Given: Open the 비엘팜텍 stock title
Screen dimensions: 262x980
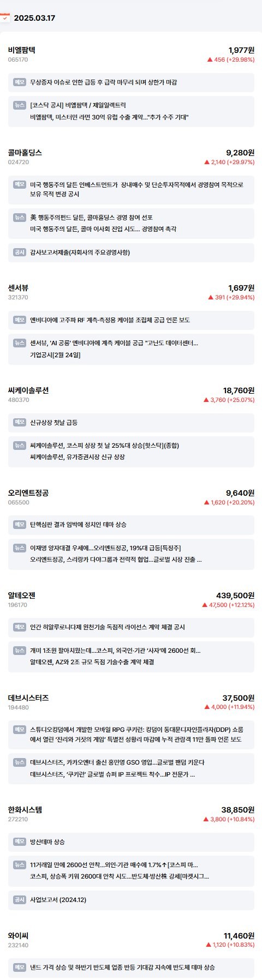Looking at the screenshot, I should [22, 50].
